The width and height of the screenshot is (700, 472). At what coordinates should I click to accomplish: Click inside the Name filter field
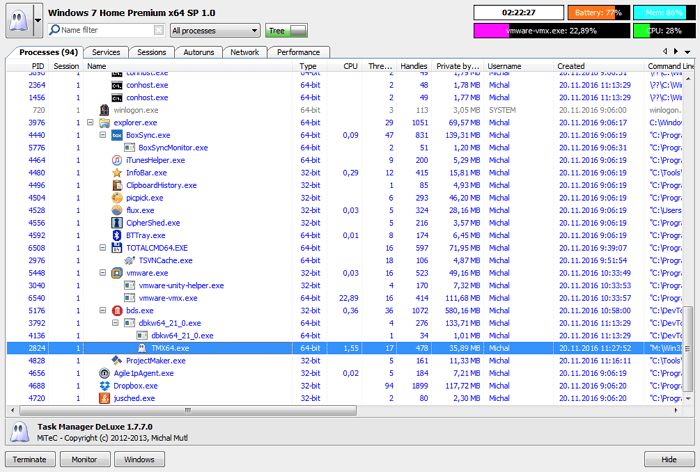pos(105,31)
